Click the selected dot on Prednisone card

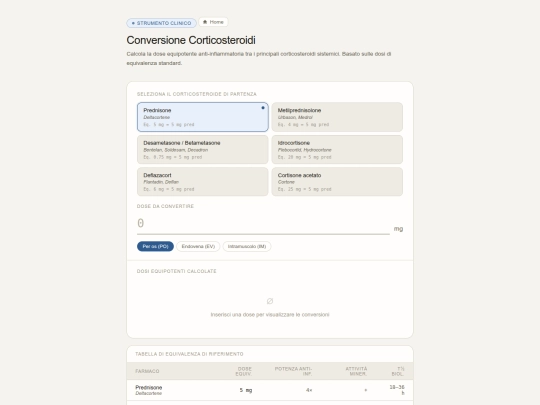click(x=263, y=108)
